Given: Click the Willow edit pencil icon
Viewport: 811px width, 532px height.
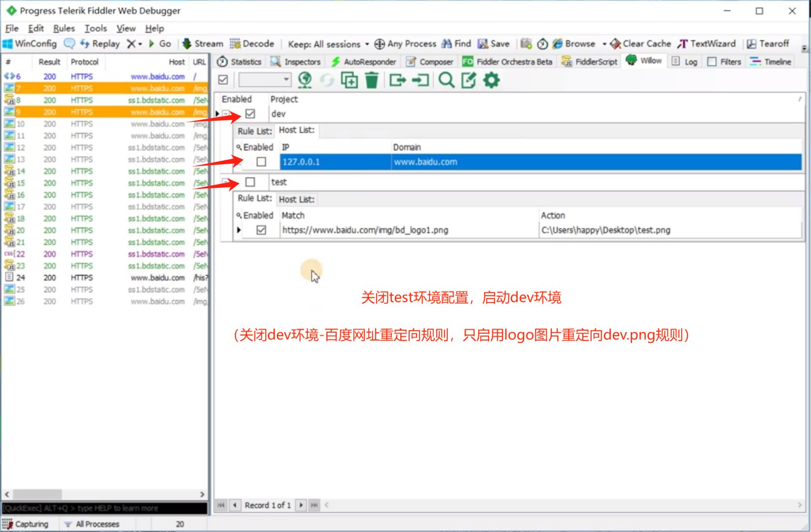Looking at the screenshot, I should click(469, 80).
